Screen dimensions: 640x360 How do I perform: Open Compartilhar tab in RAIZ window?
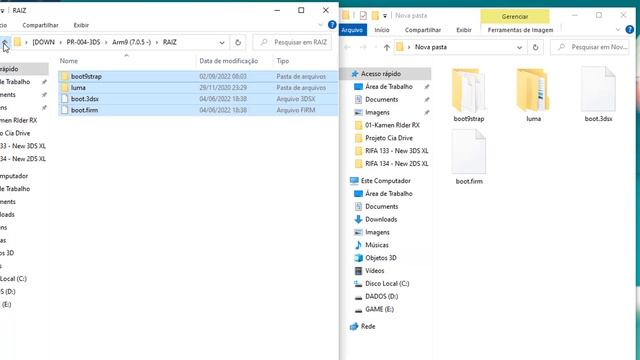click(40, 25)
